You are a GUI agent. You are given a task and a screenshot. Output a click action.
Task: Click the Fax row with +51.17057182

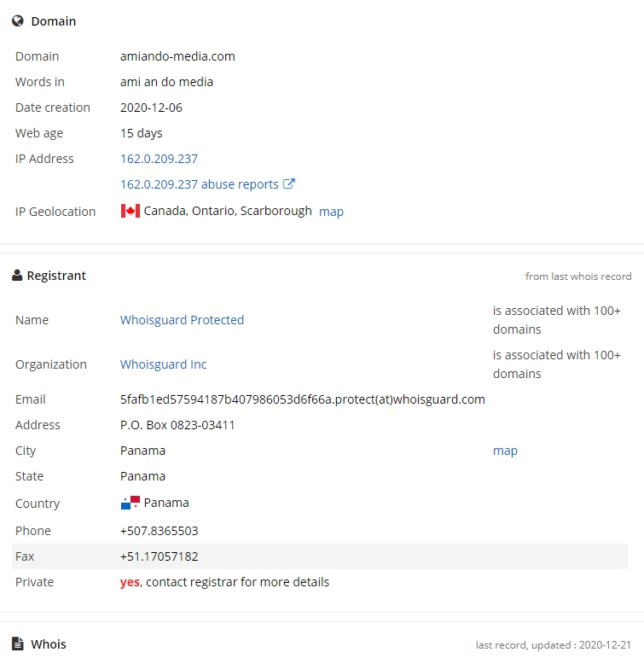click(x=320, y=556)
